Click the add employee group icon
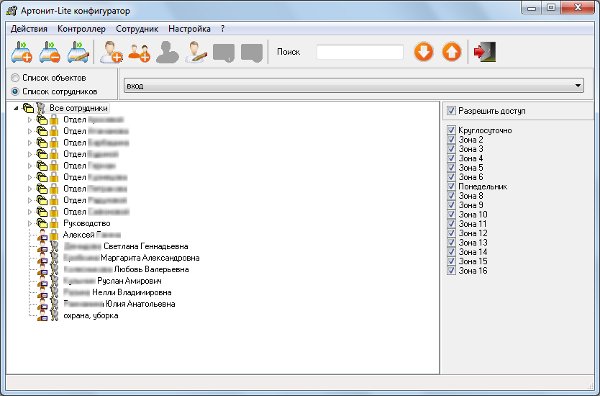 (x=139, y=52)
